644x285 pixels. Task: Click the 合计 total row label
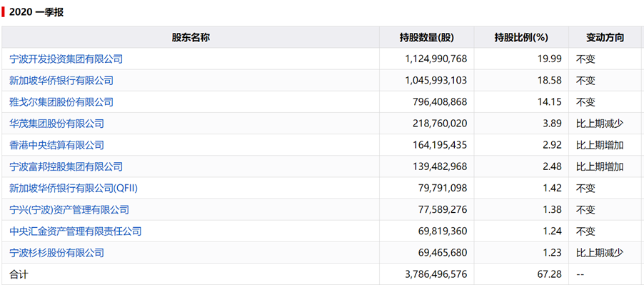point(19,274)
